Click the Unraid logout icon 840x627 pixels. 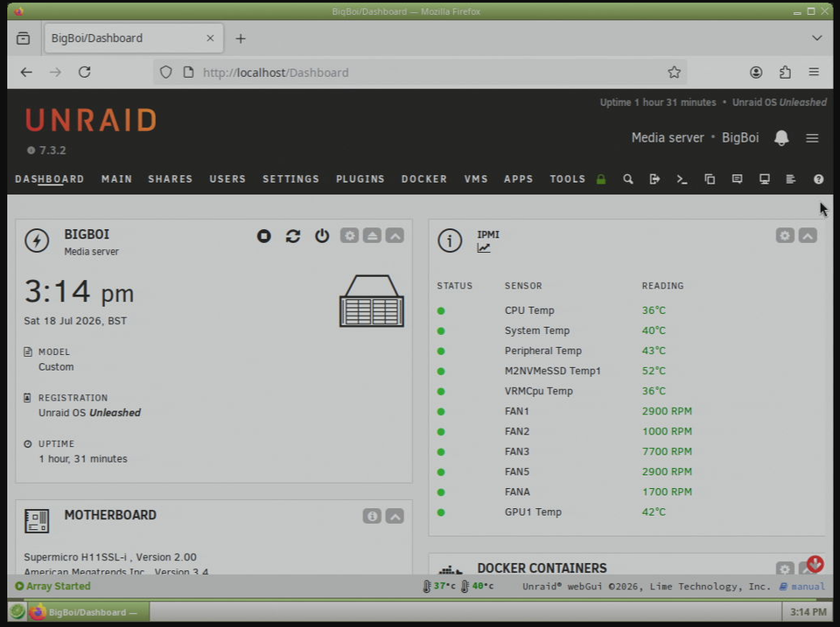click(x=654, y=179)
